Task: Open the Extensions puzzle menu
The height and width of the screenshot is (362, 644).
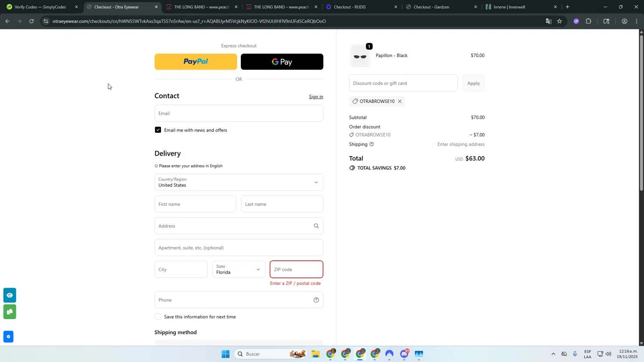Action: pos(589,21)
